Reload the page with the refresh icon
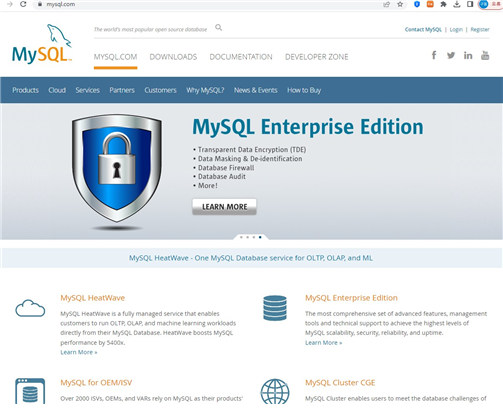 click(x=23, y=4)
